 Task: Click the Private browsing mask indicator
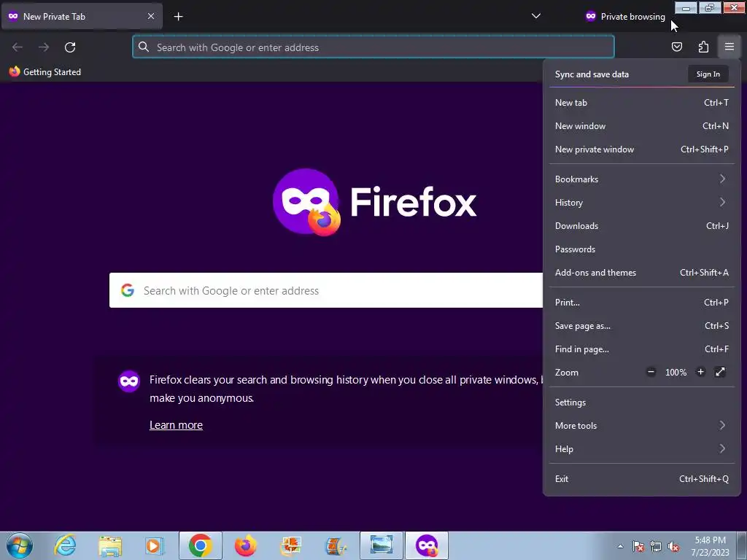point(625,16)
